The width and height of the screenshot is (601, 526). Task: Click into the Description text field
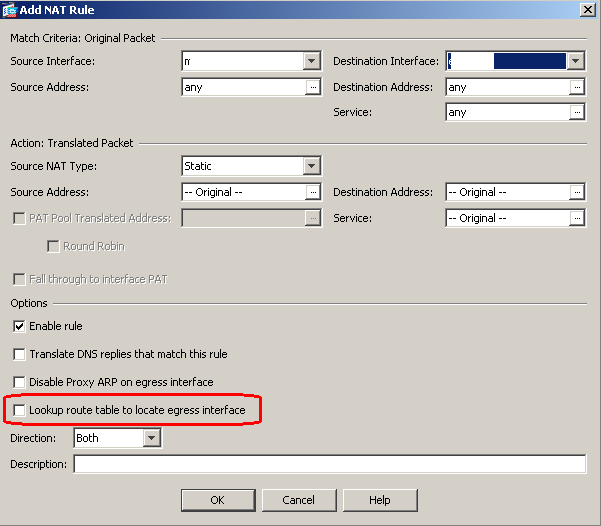(x=329, y=464)
